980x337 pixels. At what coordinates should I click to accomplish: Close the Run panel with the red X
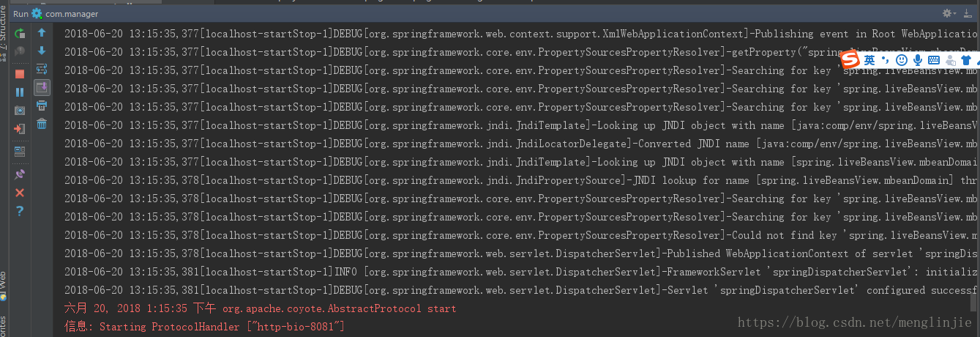click(x=20, y=193)
